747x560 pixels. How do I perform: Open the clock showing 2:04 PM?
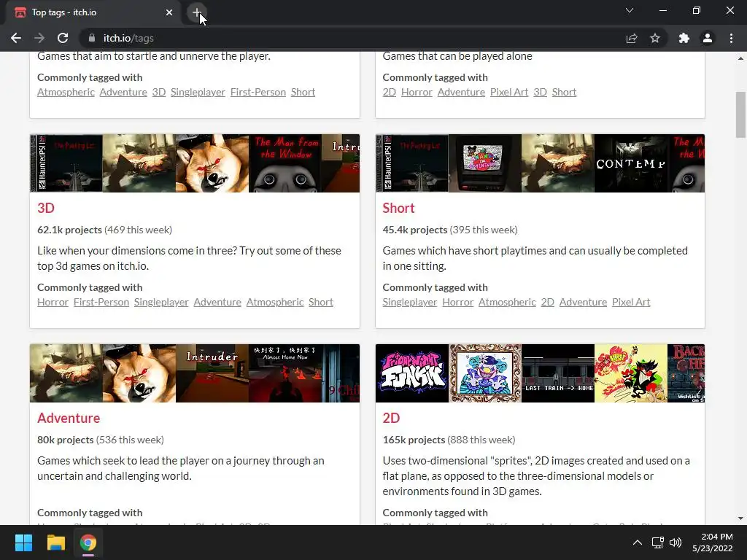tap(712, 542)
